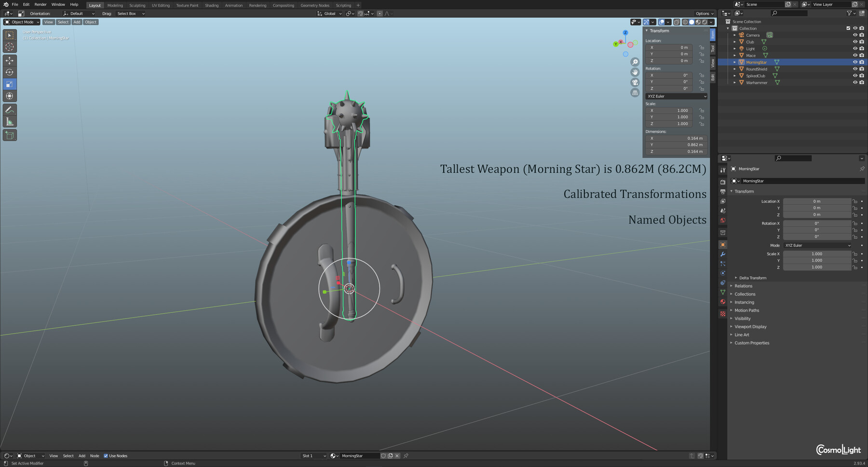Edit the Scale Z value slider

tap(817, 267)
